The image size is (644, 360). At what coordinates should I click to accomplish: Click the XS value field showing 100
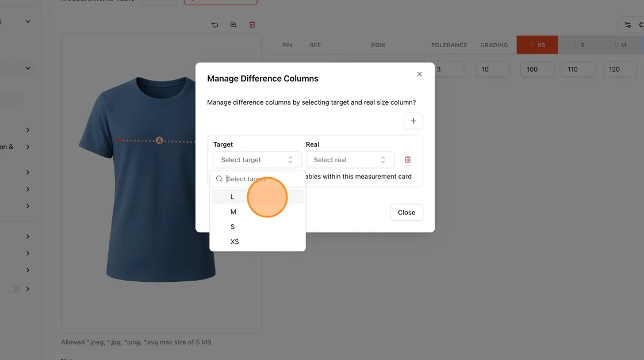point(537,70)
